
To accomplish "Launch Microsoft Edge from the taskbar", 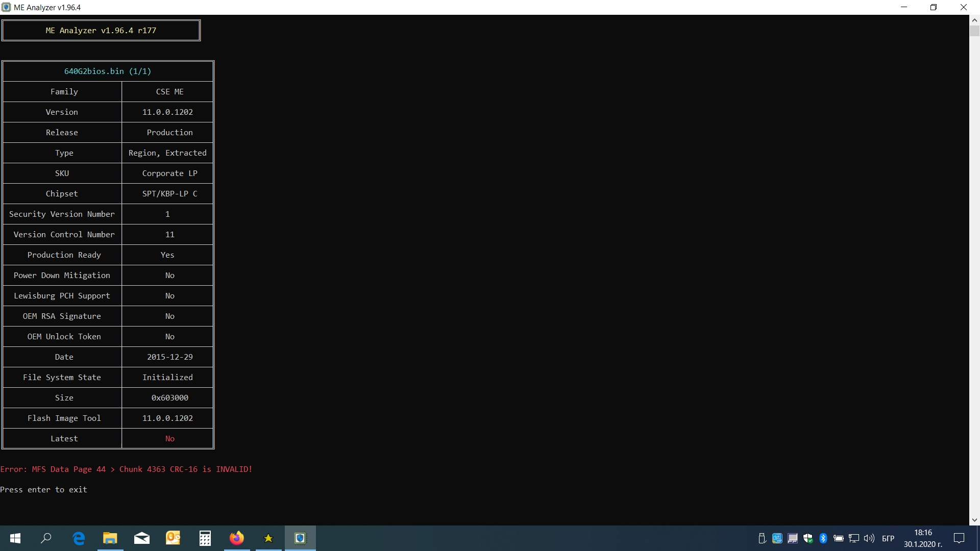I will (79, 538).
